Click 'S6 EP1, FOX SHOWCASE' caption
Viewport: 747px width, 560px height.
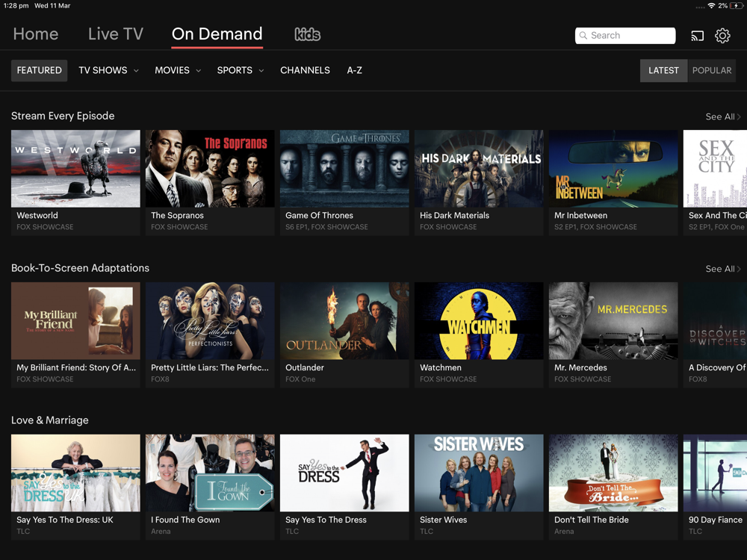click(x=326, y=227)
